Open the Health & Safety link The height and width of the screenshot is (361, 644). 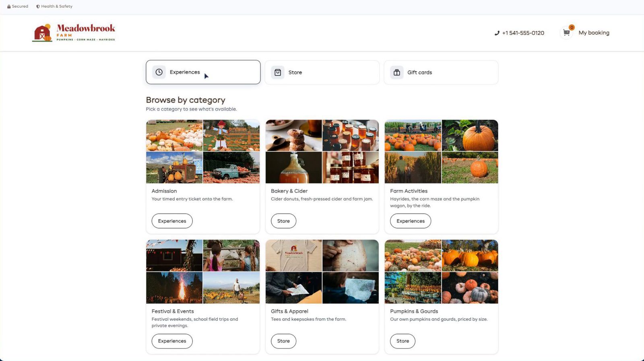57,6
